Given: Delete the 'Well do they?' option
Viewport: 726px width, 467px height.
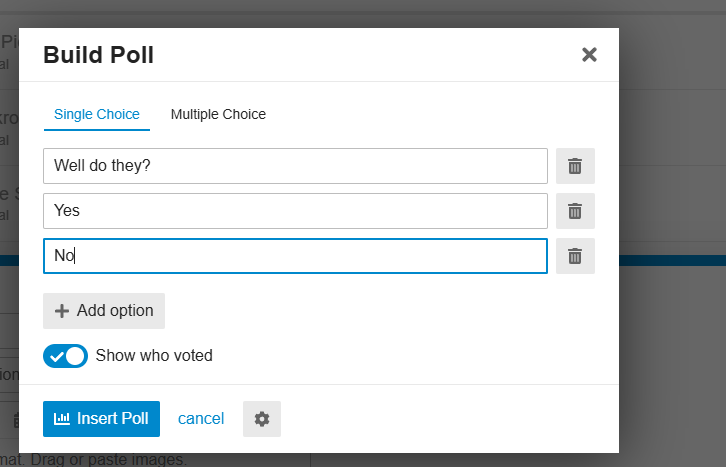Looking at the screenshot, I should [575, 166].
